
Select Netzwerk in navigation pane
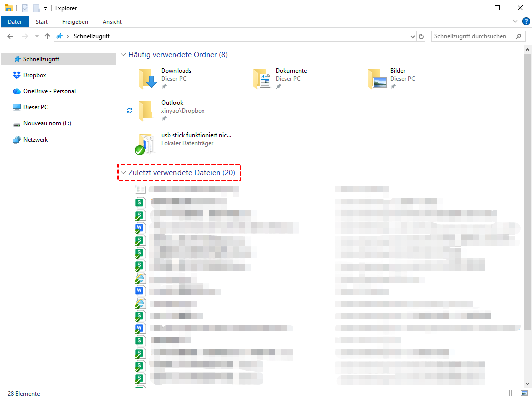[35, 140]
